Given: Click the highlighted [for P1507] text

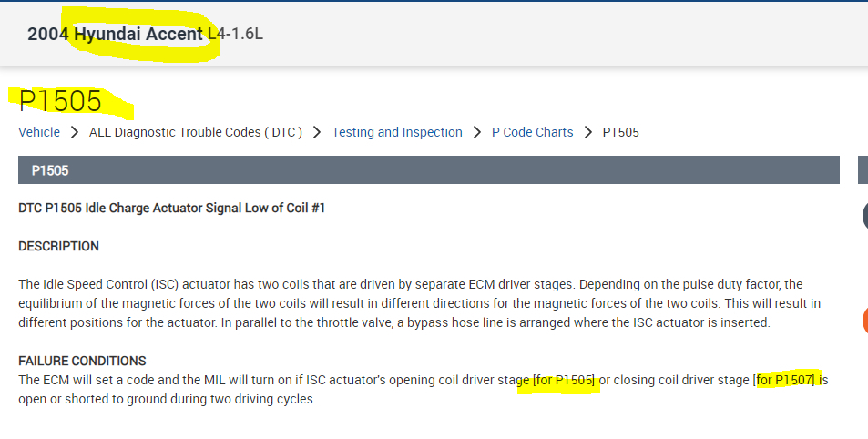Looking at the screenshot, I should [x=789, y=380].
